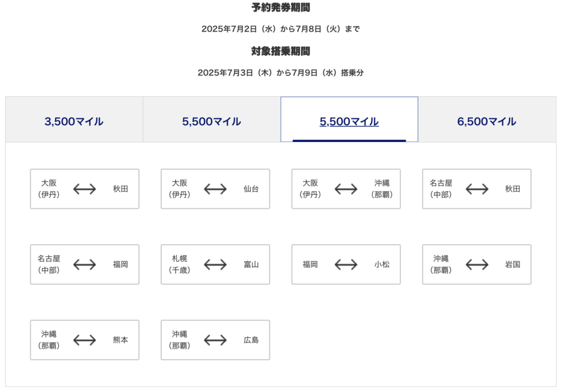Click the arrow icon between 大阪(伊丹) and 秋田

coord(84,189)
